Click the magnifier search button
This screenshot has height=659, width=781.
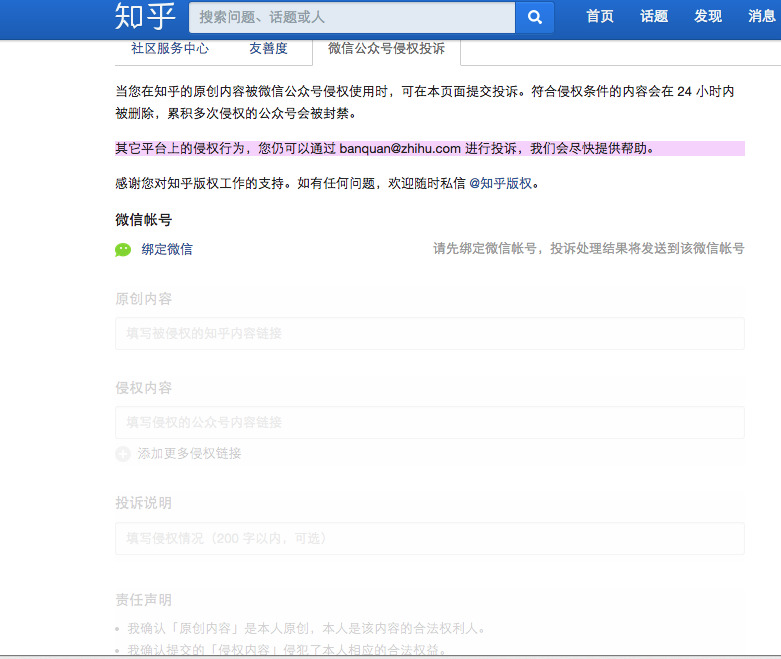click(534, 17)
